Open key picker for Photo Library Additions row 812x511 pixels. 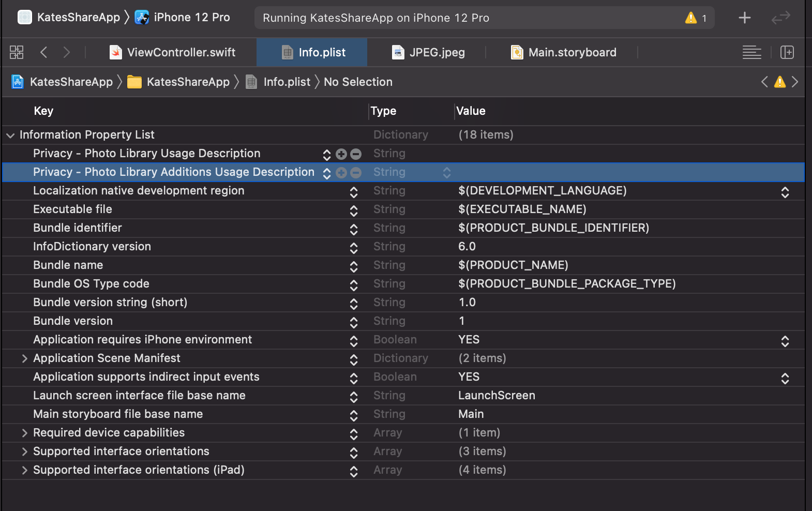(327, 173)
